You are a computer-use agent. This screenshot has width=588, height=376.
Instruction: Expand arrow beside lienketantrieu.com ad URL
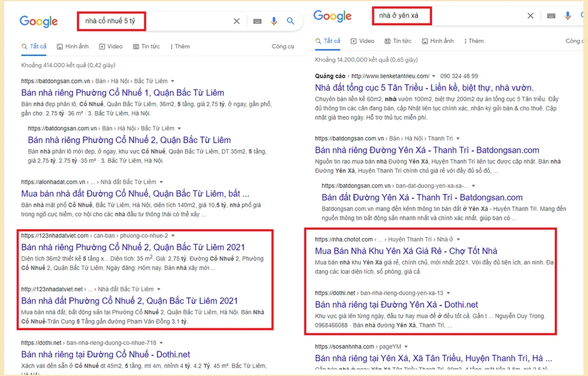tap(434, 76)
